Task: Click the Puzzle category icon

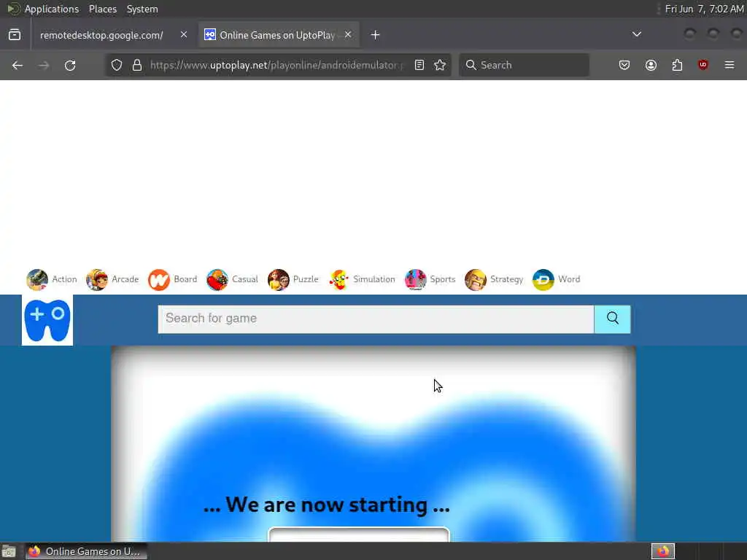Action: click(x=278, y=279)
